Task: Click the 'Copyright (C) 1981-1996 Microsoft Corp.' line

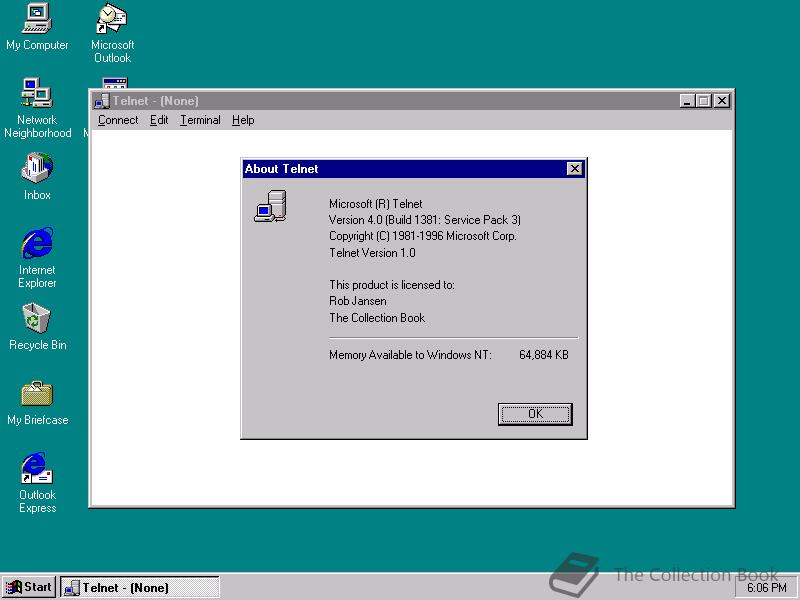Action: coord(422,236)
